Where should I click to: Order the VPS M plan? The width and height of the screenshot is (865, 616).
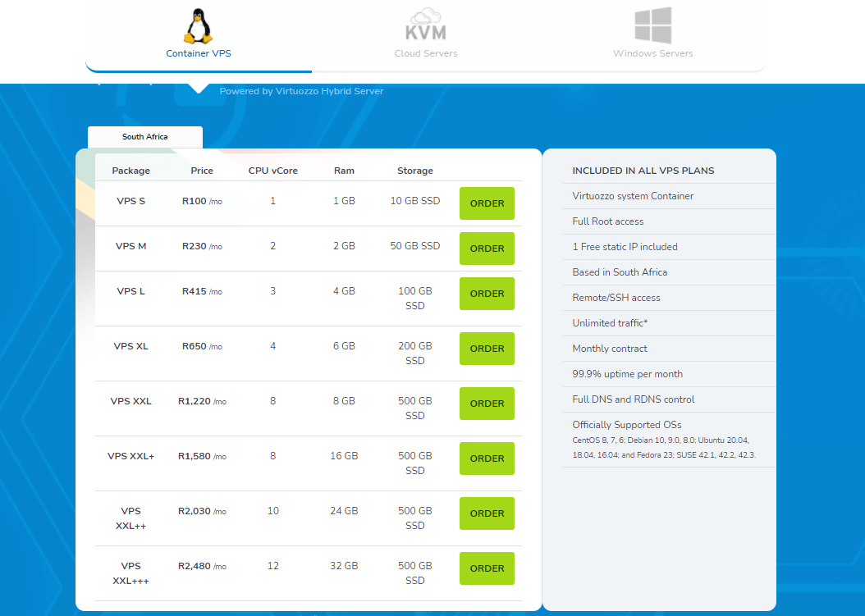(487, 249)
